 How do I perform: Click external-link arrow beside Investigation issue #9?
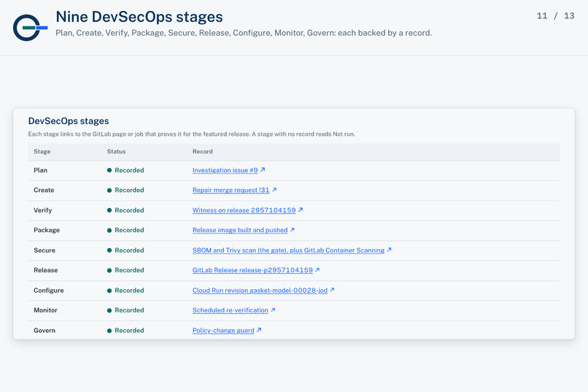click(x=263, y=169)
